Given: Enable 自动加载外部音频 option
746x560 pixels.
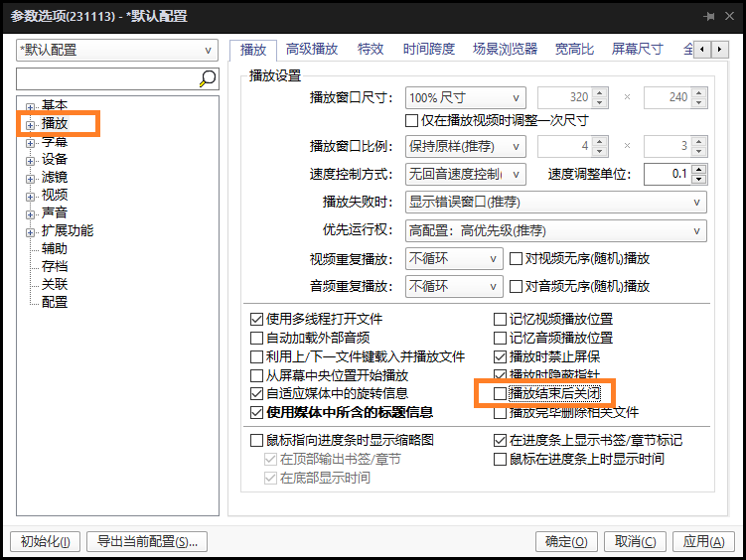Looking at the screenshot, I should [256, 338].
